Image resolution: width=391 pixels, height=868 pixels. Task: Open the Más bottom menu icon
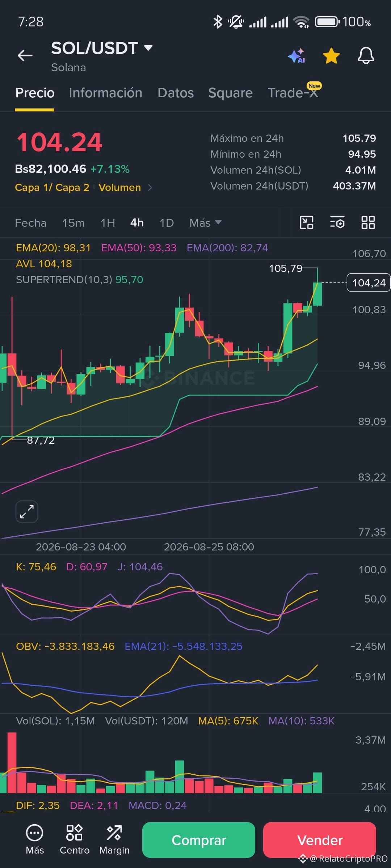(x=35, y=839)
